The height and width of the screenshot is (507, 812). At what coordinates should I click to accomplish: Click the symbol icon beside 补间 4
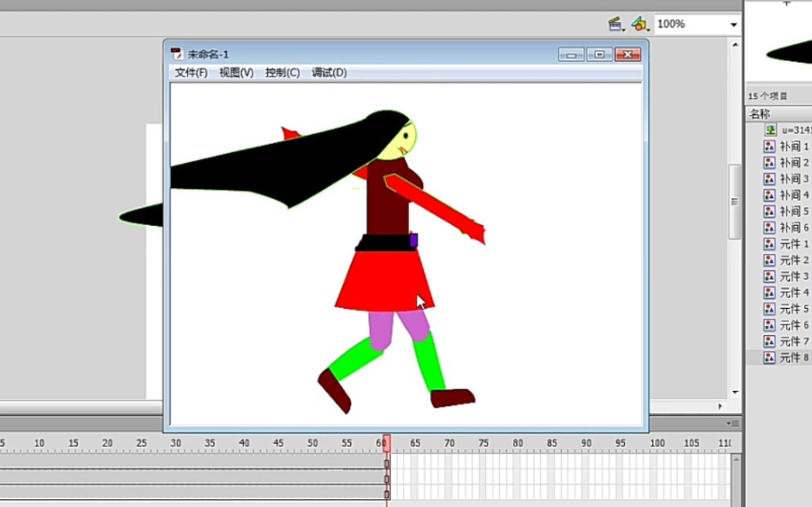point(770,195)
